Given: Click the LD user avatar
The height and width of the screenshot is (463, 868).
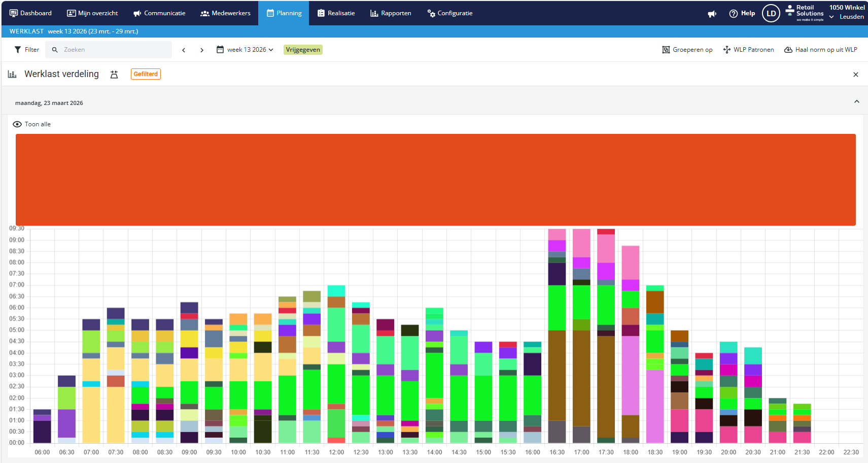Looking at the screenshot, I should (x=771, y=14).
